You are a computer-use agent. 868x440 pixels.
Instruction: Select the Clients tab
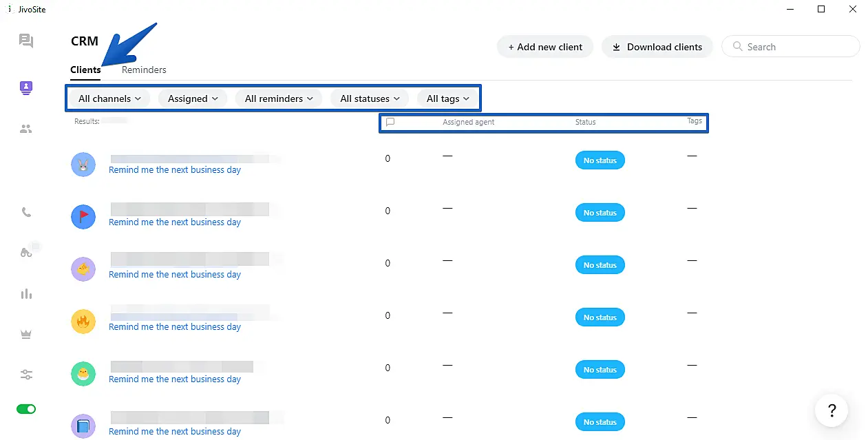point(85,70)
